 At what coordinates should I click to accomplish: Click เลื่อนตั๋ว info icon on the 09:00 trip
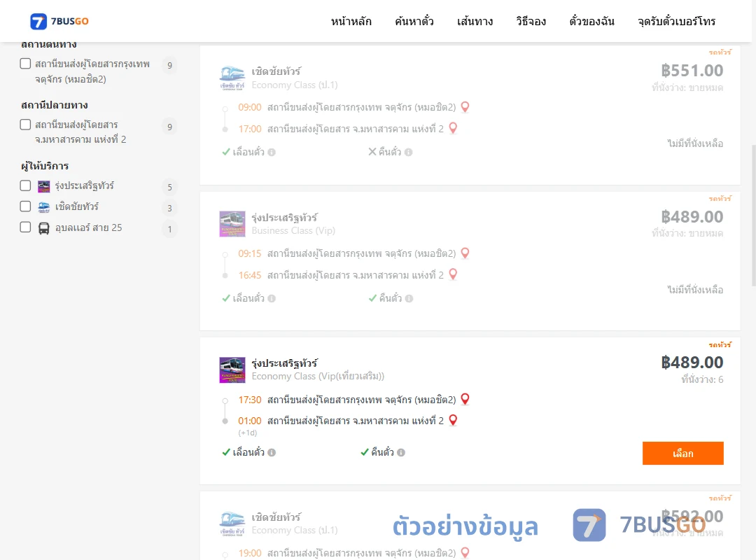272,153
